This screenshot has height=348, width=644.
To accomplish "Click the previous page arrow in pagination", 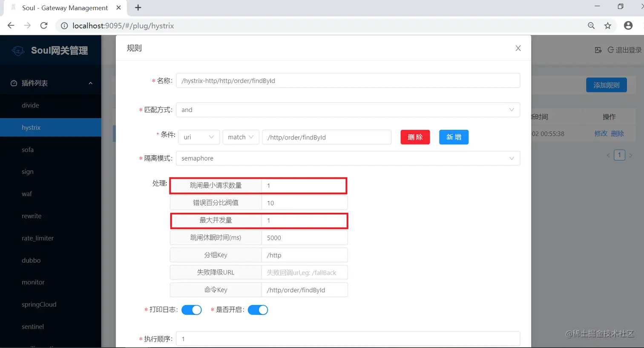I will pyautogui.click(x=608, y=155).
